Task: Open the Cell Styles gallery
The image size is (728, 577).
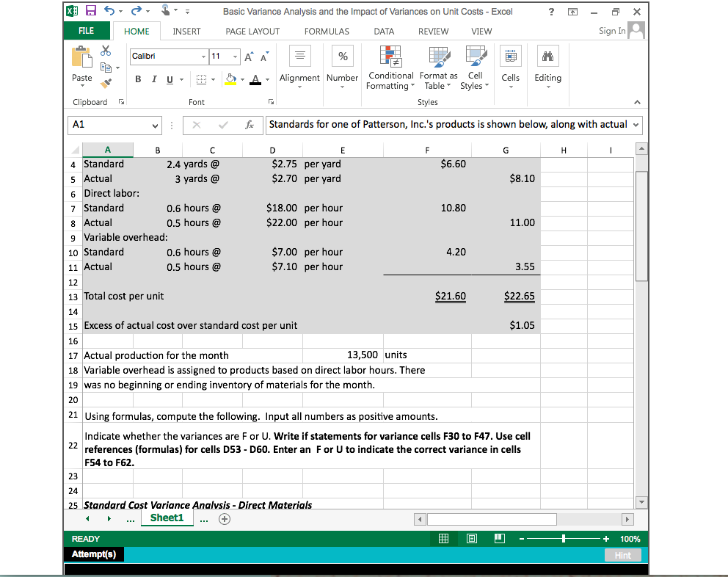Action: pyautogui.click(x=475, y=68)
